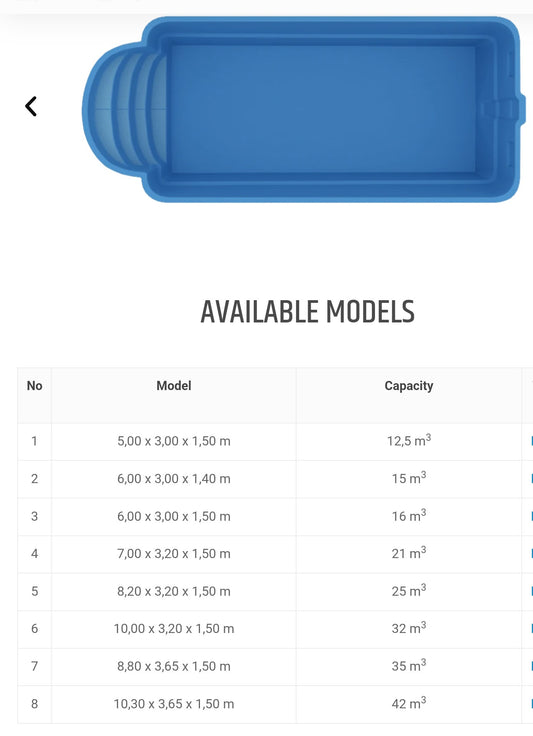533x736 pixels.
Task: Select model 5,00 x 3,00 x 1,50 m
Action: pyautogui.click(x=174, y=441)
